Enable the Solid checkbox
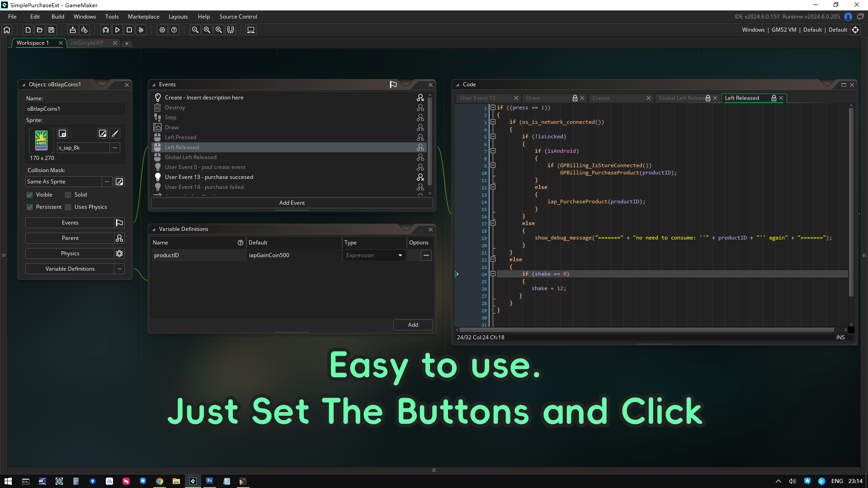 tap(68, 195)
